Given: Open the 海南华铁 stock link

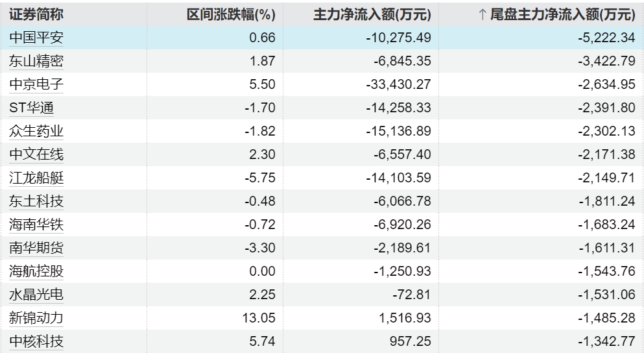Looking at the screenshot, I should tap(36, 225).
